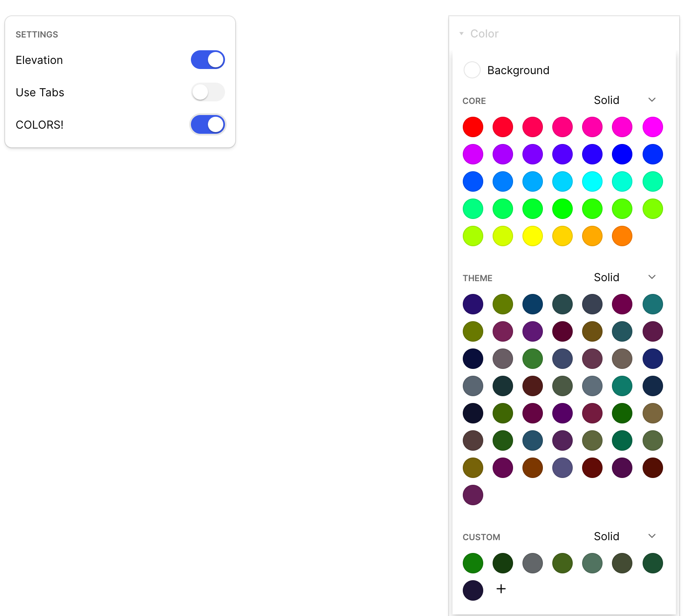Select the last lone purple THEME swatch
Viewport: 698px width, 616px height.
[x=473, y=495]
